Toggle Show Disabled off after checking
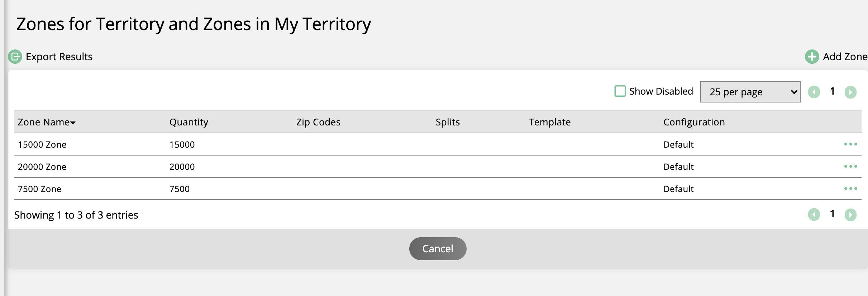Image resolution: width=868 pixels, height=296 pixels. pyautogui.click(x=620, y=91)
